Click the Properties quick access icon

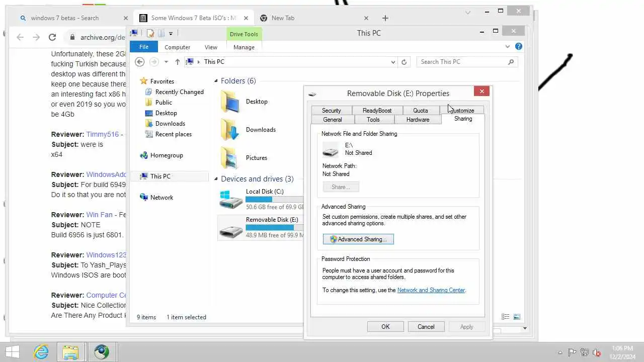click(150, 33)
